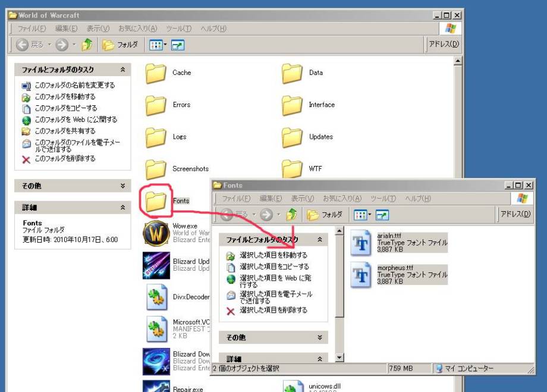Click task pane scroll up arrow in Fonts window
Screen dimensions: 547x392
339,231
